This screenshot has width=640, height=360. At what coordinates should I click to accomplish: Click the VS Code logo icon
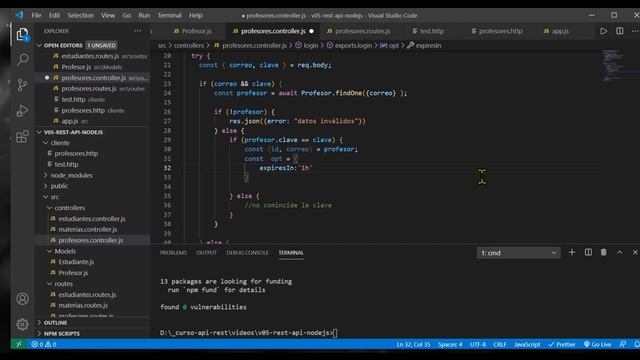(20, 15)
